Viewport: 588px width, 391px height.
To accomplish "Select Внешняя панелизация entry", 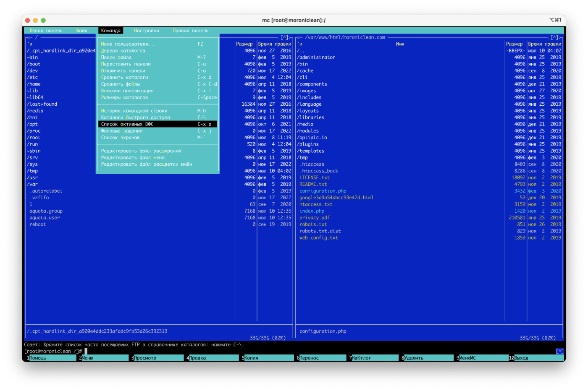I will click(158, 91).
